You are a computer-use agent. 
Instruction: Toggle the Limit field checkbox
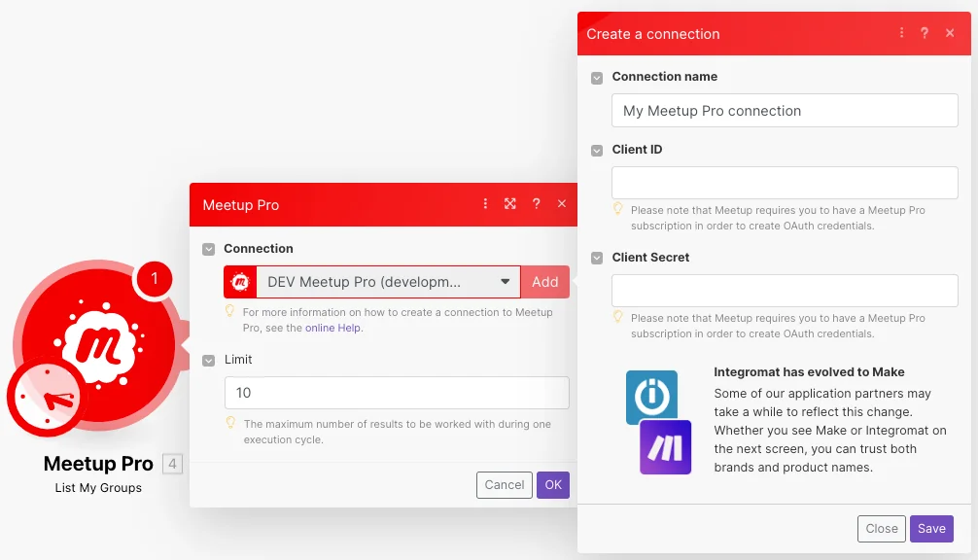tap(208, 361)
